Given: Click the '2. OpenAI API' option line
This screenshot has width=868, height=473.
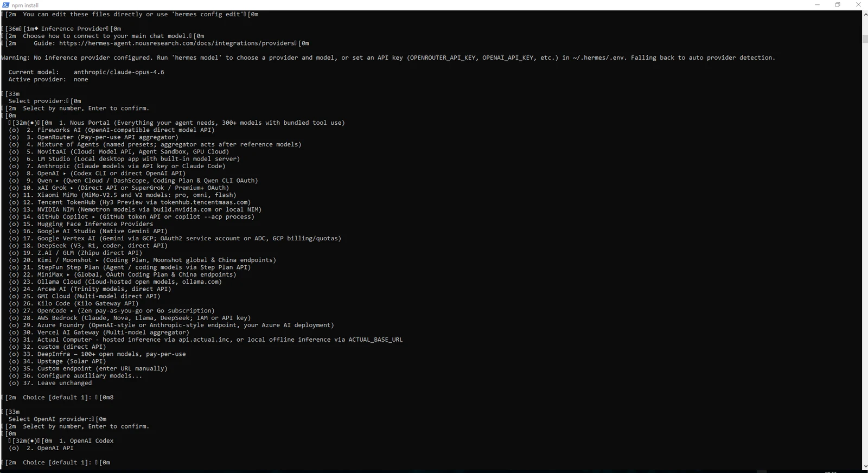Looking at the screenshot, I should click(x=41, y=448).
